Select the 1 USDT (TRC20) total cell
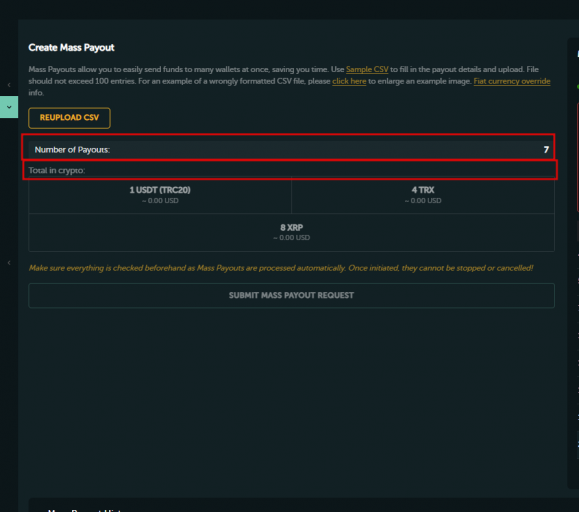 coord(160,195)
